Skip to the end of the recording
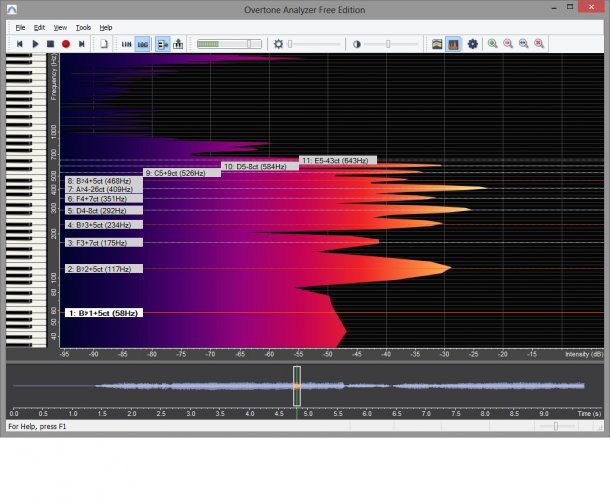Screen dimensions: 610x503 click(x=82, y=44)
